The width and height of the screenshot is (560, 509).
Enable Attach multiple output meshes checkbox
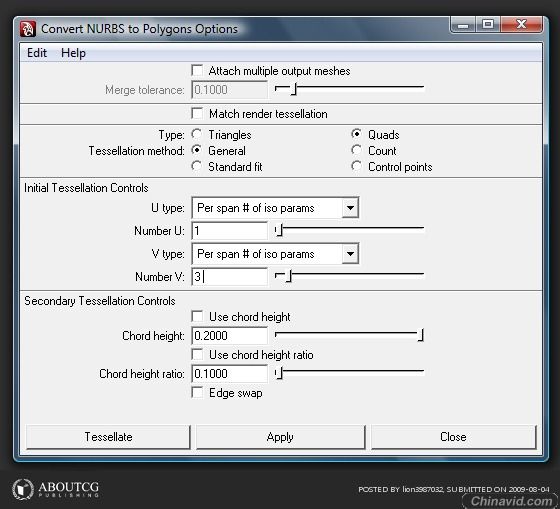(197, 70)
